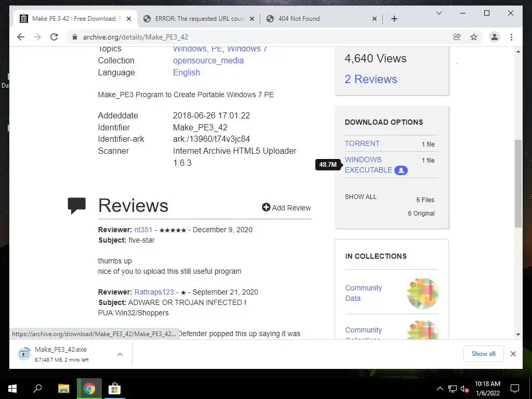This screenshot has width=532, height=399.
Task: Close the Make PE 3 42 tab
Action: coord(129,19)
